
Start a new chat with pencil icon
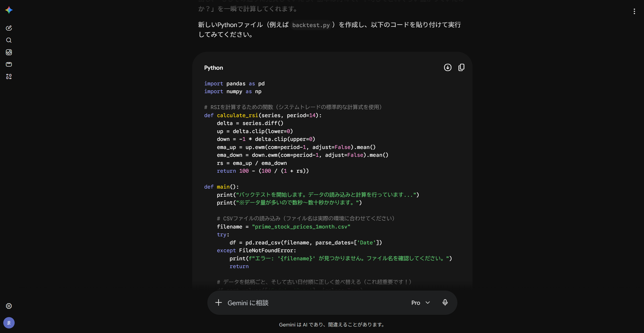point(9,28)
